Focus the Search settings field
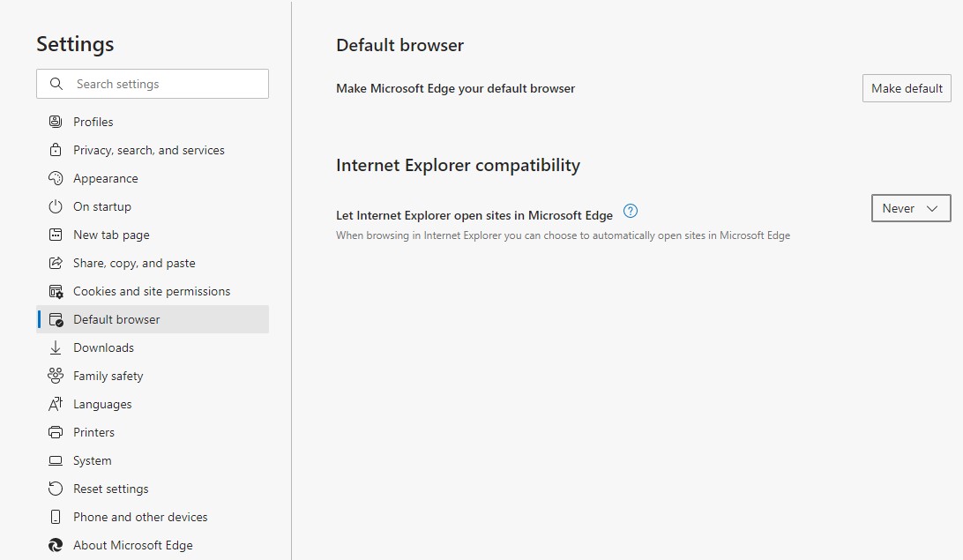 point(153,84)
